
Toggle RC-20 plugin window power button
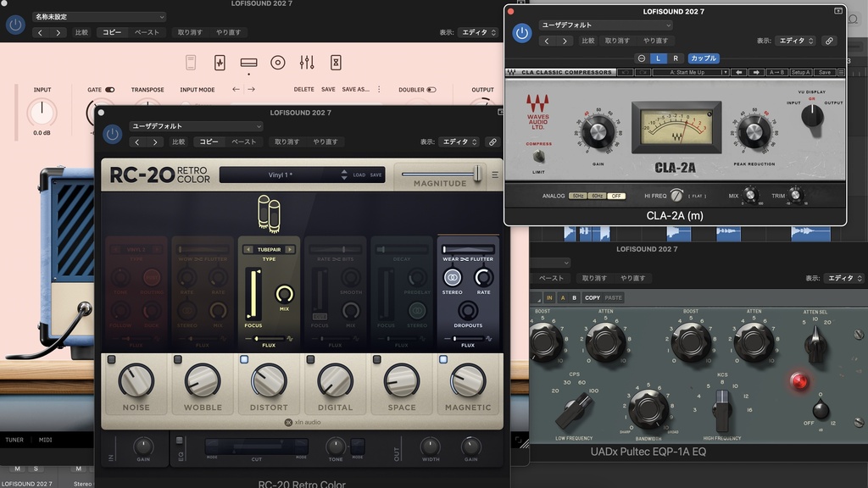tap(113, 134)
